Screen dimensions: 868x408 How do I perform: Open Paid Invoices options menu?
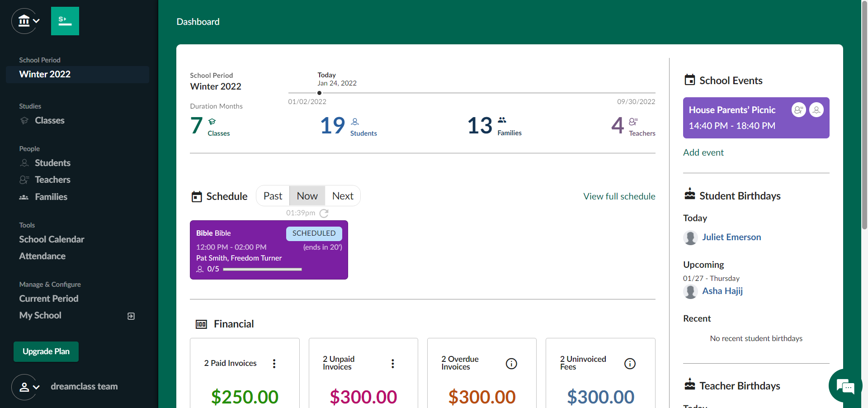[x=274, y=363]
